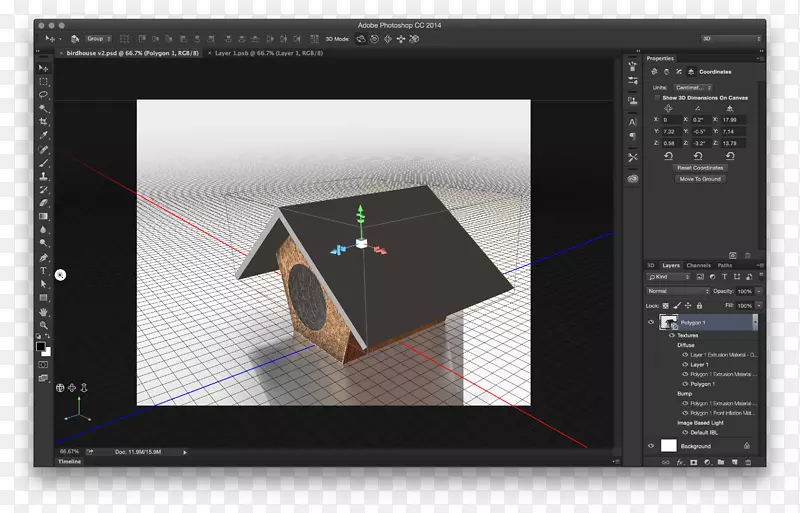Hide the Polygon 1 layer

(651, 323)
